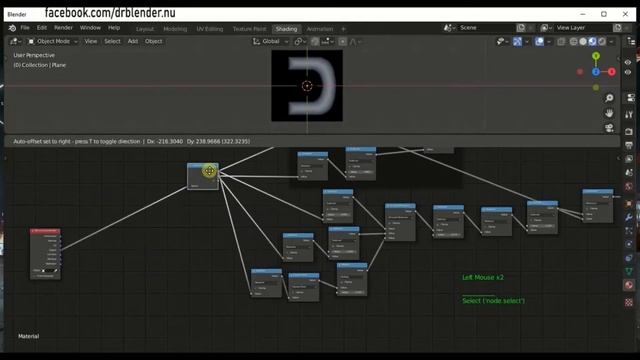This screenshot has width=640, height=360.
Task: Click the pan view hand icon
Action: click(609, 113)
